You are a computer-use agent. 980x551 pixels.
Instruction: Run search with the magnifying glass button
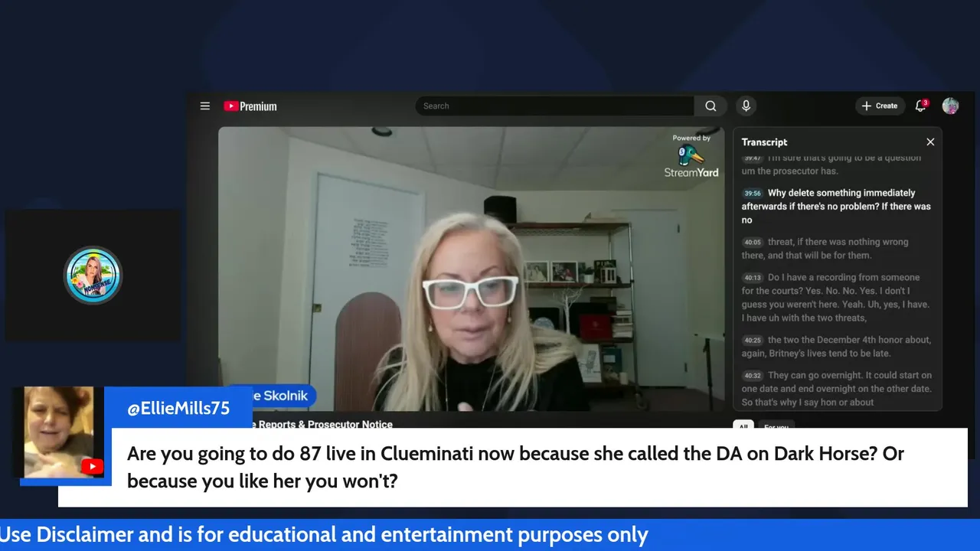tap(710, 106)
